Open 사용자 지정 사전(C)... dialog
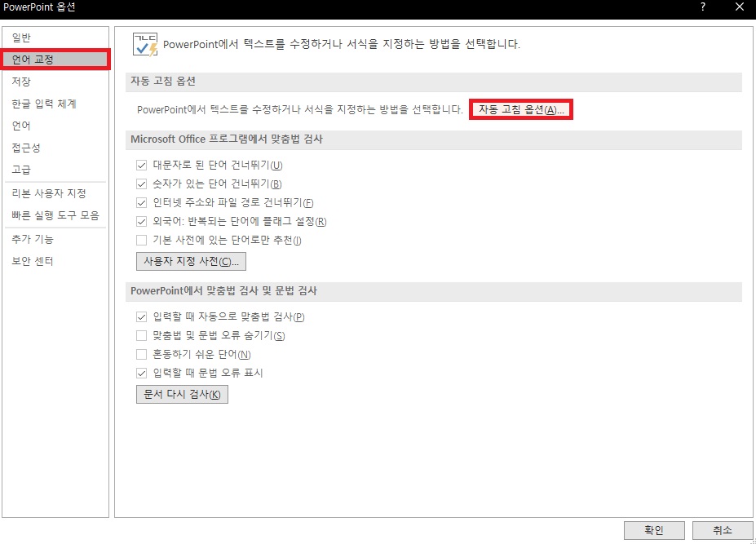The width and height of the screenshot is (756, 544). (x=191, y=261)
